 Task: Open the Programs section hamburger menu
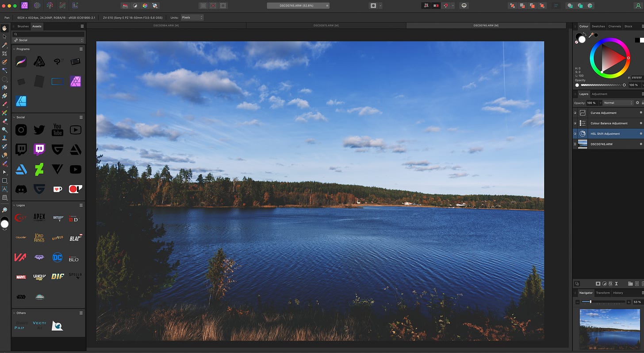81,49
